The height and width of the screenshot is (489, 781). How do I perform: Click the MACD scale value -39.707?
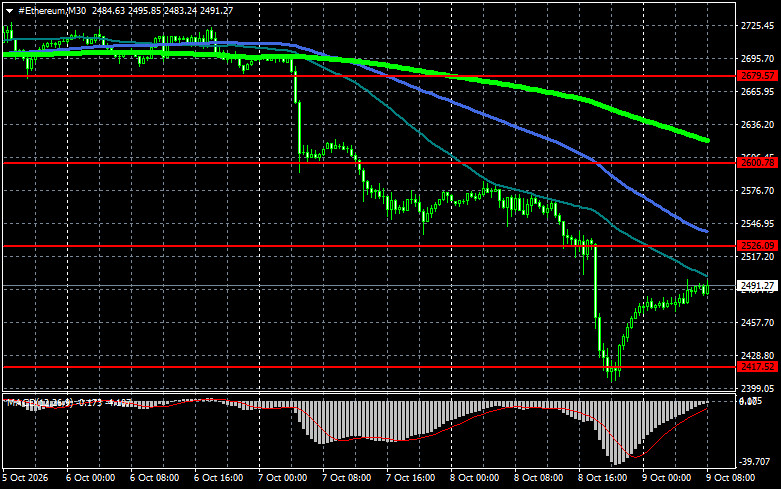pyautogui.click(x=755, y=462)
